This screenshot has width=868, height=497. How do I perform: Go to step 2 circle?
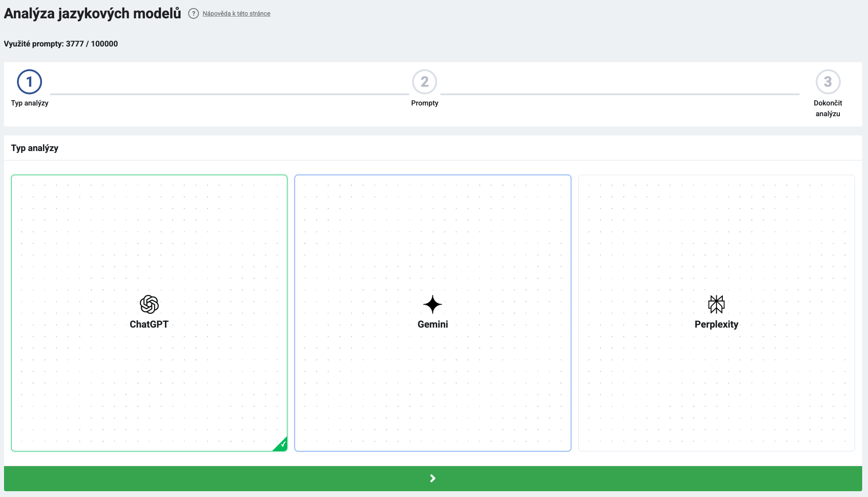tap(425, 82)
